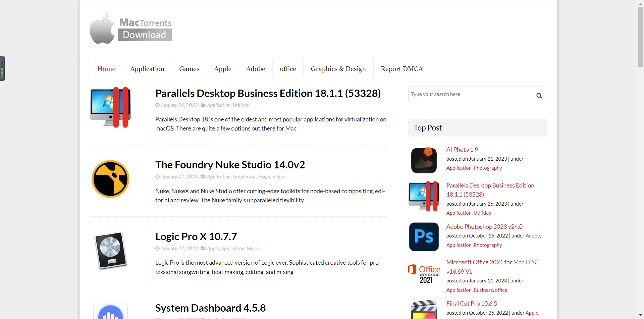
Task: Open the Logic Pro X icon thumbnail
Action: 111,251
